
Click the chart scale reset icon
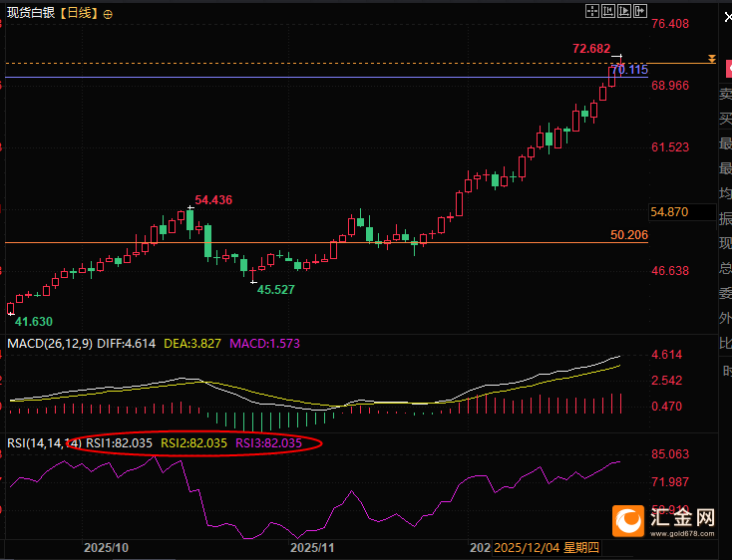pos(607,11)
